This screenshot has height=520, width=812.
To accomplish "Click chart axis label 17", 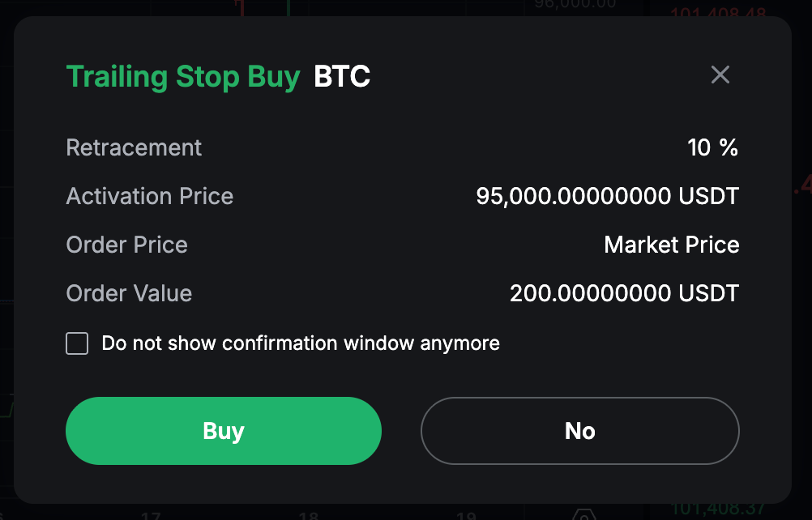I will 151,515.
